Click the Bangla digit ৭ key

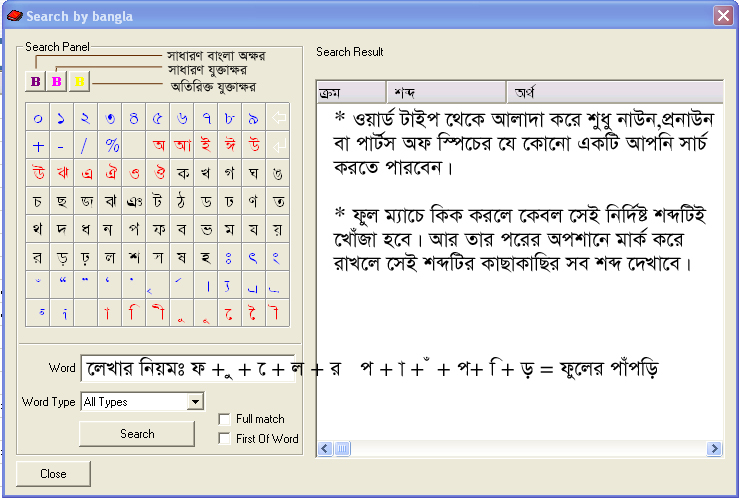206,117
